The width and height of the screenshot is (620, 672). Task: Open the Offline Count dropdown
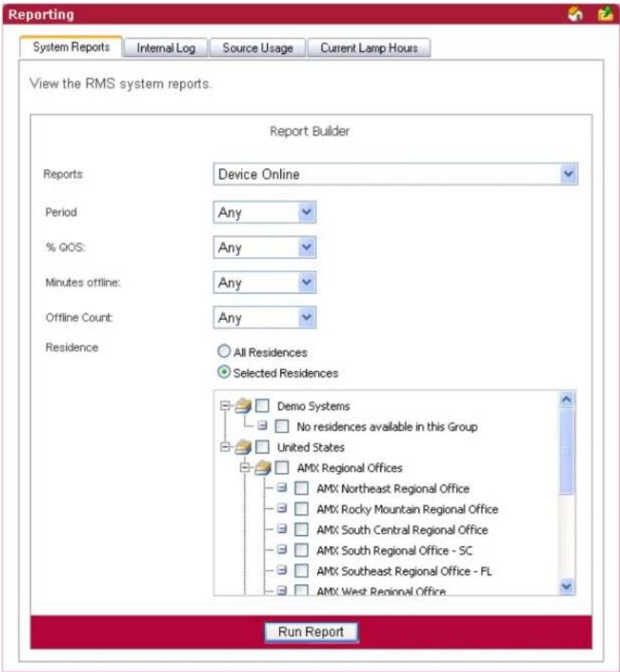[x=264, y=318]
